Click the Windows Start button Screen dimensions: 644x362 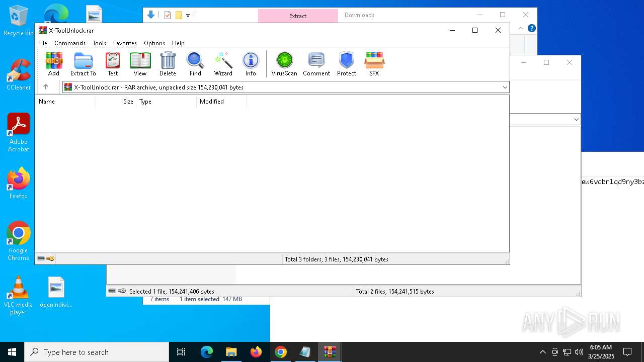pos(12,352)
